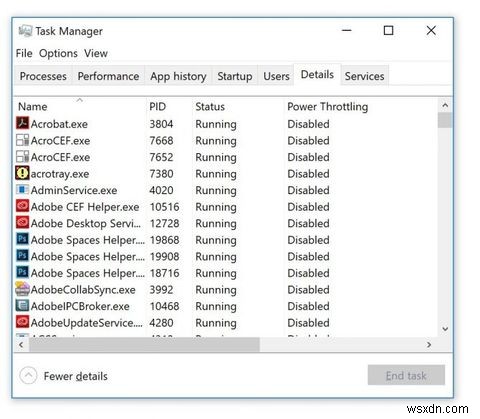Click the End task button
480x419 pixels.
[406, 376]
